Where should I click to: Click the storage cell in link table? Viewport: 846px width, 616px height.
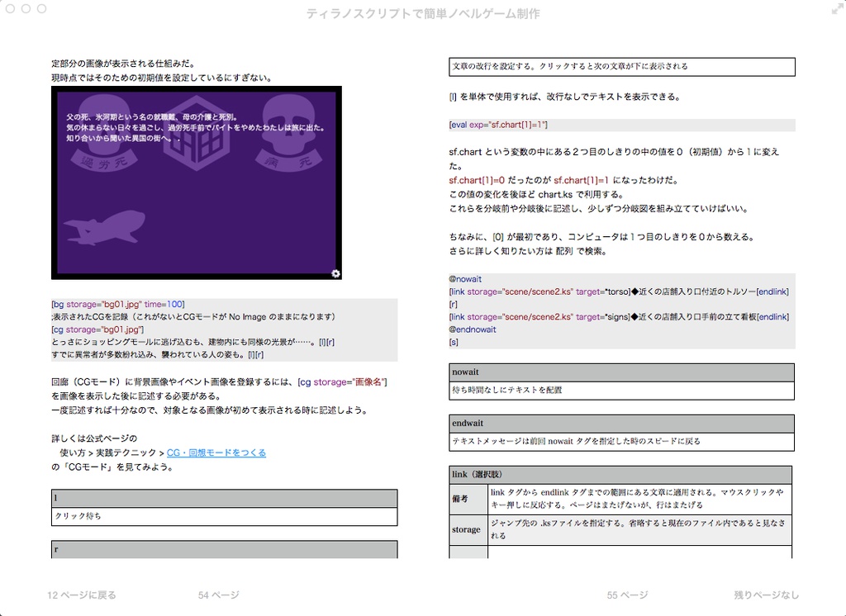click(468, 529)
